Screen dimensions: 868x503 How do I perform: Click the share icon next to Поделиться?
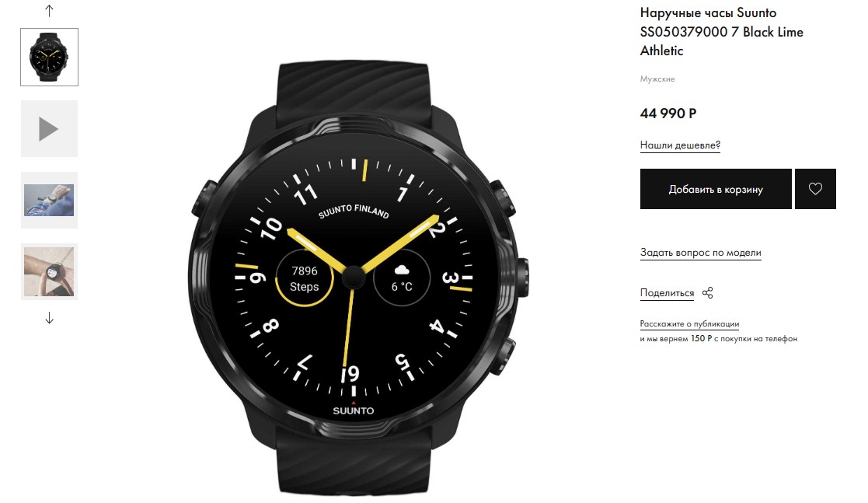coord(707,293)
